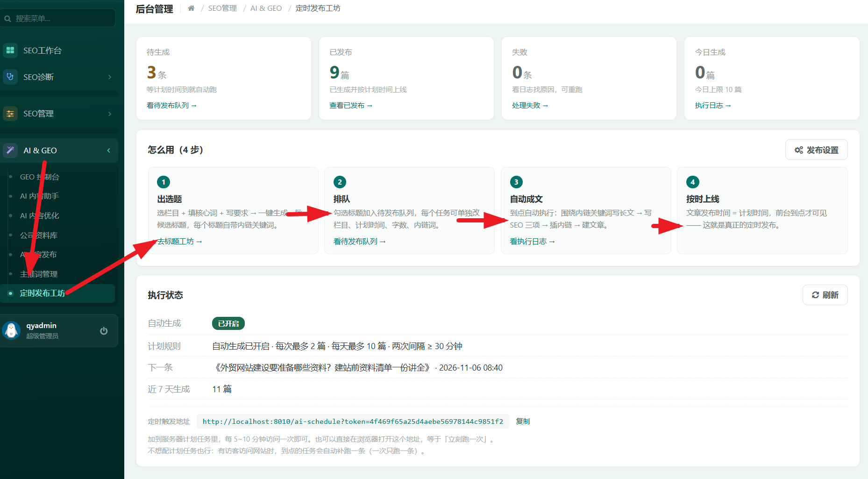Follow the 查看已发布 link

351,105
